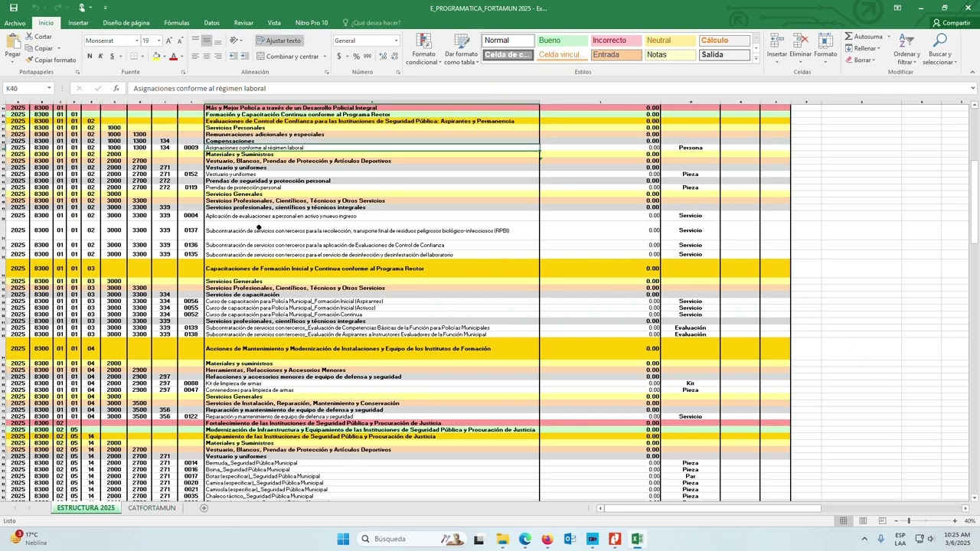Screen dimensions: 980x551
Task: Toggle italic formatting (K)
Action: (x=100, y=56)
